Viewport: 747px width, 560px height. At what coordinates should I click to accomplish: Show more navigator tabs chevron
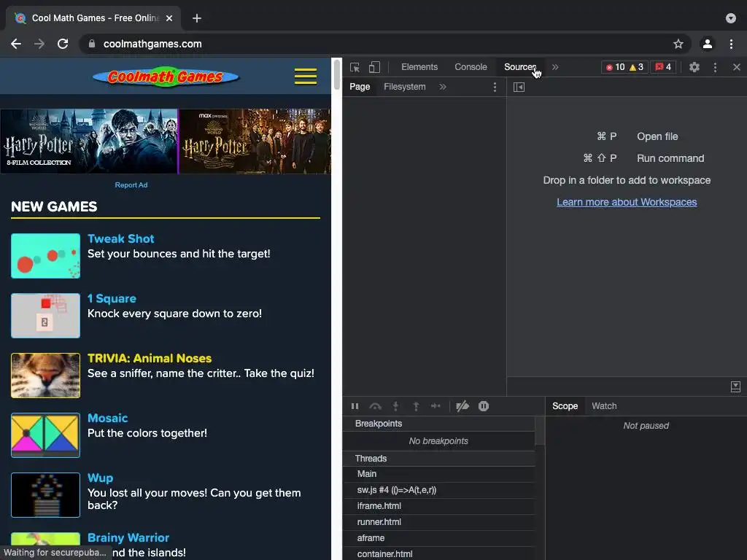(443, 87)
